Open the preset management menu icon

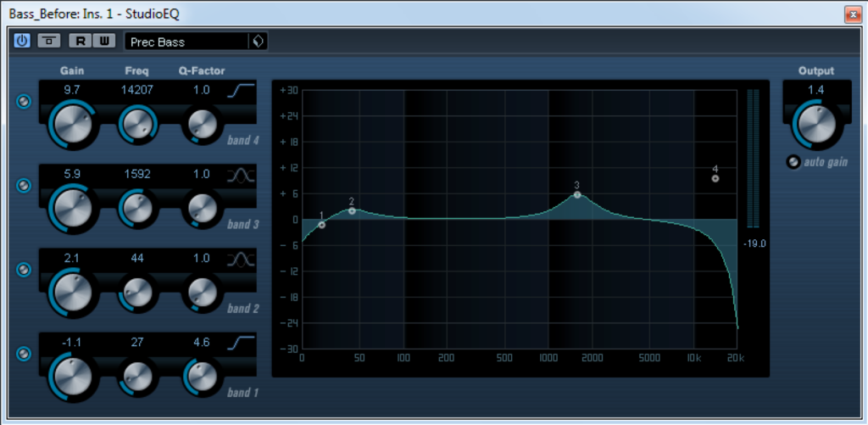(258, 42)
